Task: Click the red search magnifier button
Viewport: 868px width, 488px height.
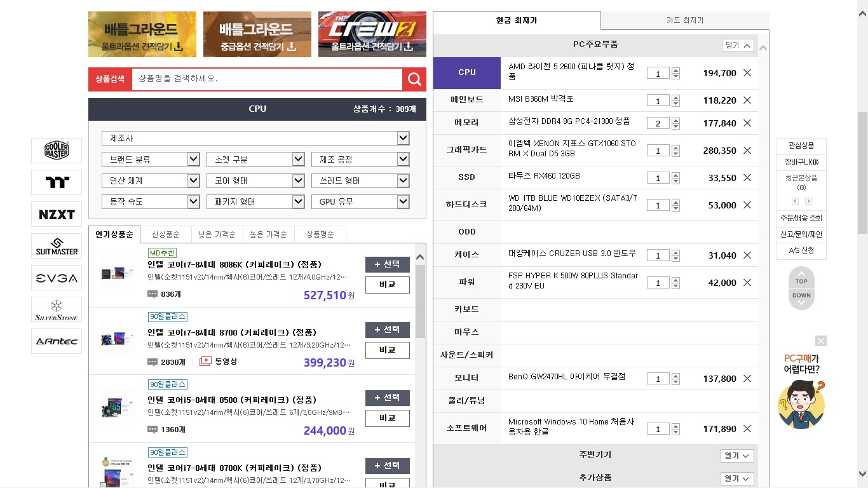Action: [x=414, y=79]
